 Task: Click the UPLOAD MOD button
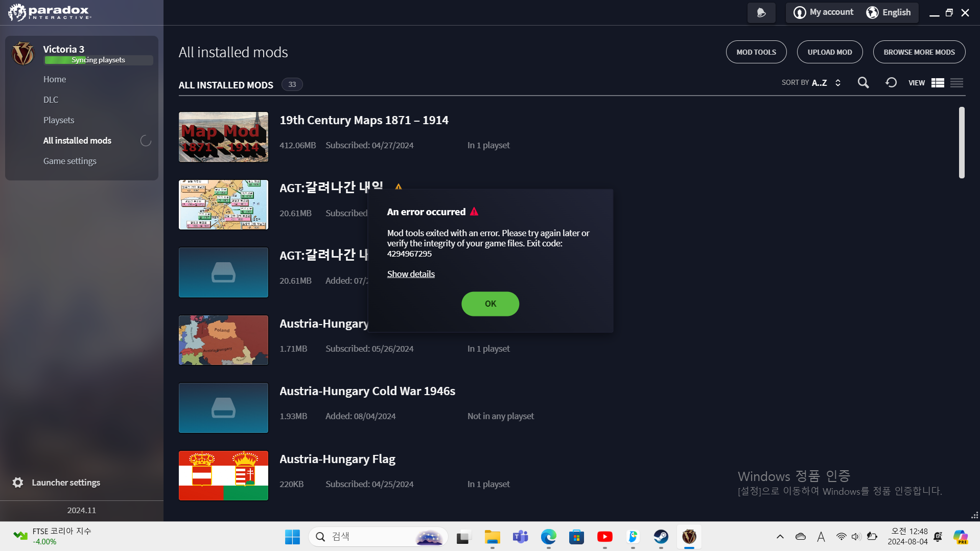[x=830, y=52]
